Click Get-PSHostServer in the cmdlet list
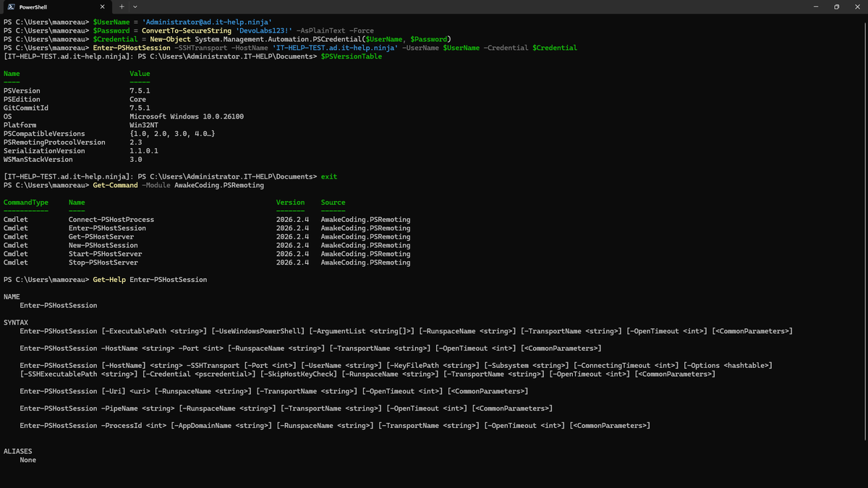This screenshot has width=868, height=488. pyautogui.click(x=101, y=237)
